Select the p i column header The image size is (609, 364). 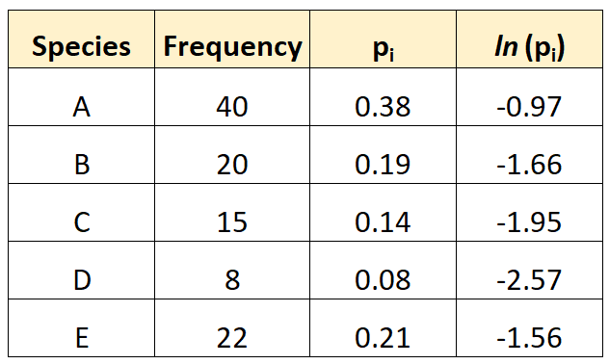(x=383, y=39)
